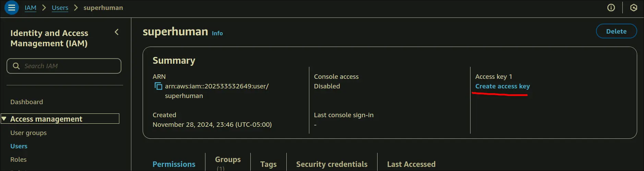Select Roles in the sidebar

pyautogui.click(x=19, y=159)
